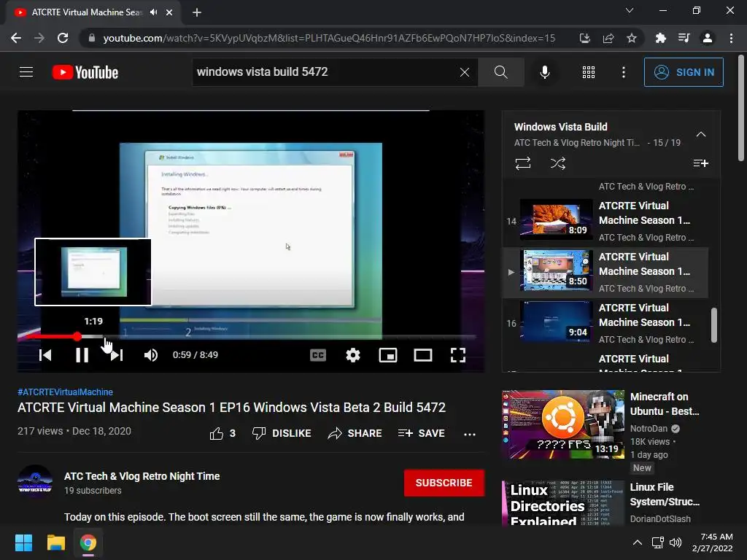Install app icon in address bar
Image resolution: width=747 pixels, height=560 pixels.
[x=584, y=38]
